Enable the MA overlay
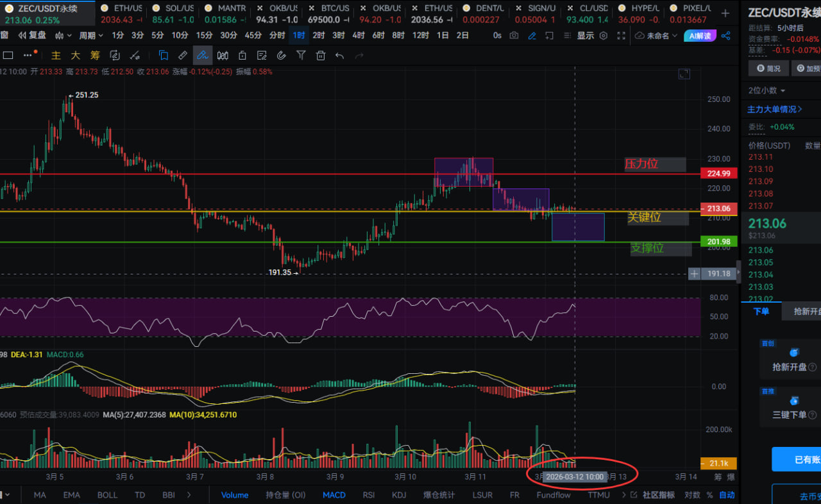Viewport: 821px width, 504px height. coord(40,494)
